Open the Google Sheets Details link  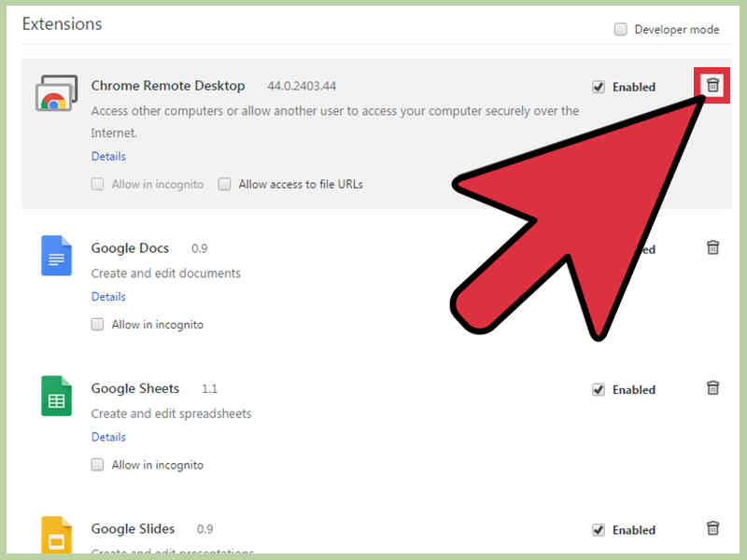click(107, 436)
